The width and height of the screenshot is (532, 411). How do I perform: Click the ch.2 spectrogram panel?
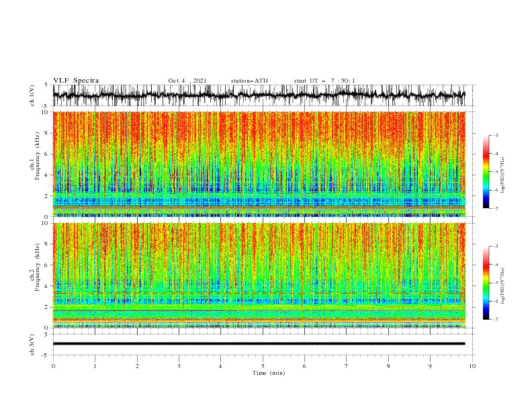pos(259,275)
